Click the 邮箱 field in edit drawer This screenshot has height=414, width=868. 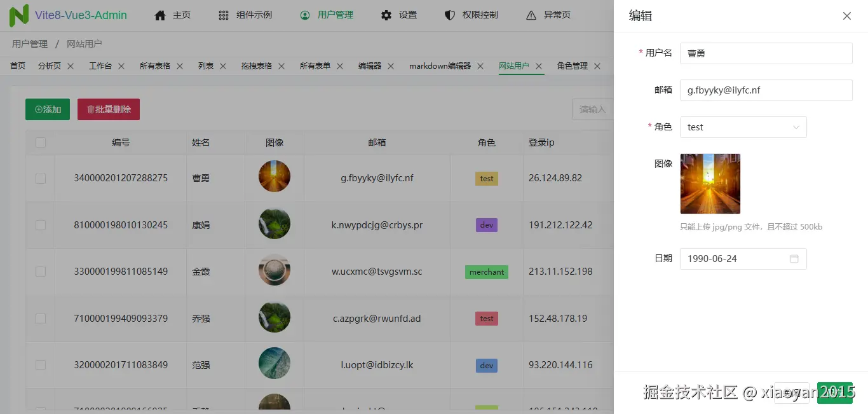766,90
